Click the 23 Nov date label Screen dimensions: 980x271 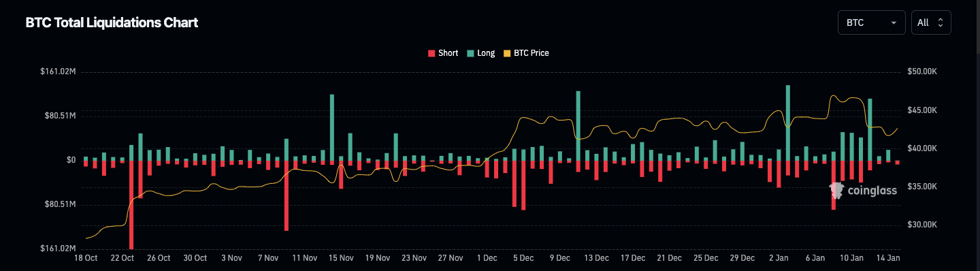click(x=414, y=258)
